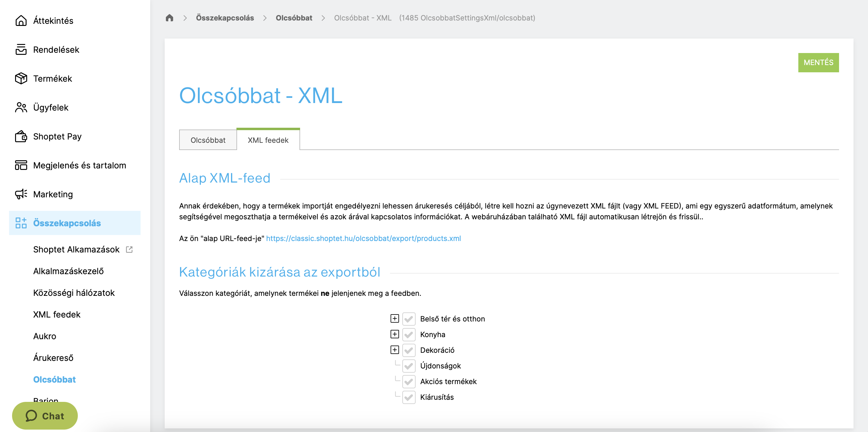Open Olcsóbbat submenu link in sidebar
Screen dimensions: 868x432
[x=54, y=380]
